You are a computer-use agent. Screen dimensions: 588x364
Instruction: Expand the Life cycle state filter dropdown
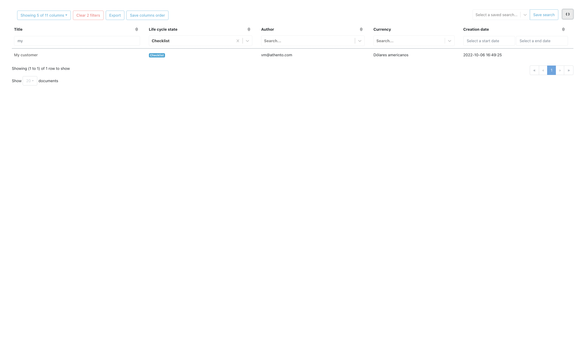click(x=247, y=41)
